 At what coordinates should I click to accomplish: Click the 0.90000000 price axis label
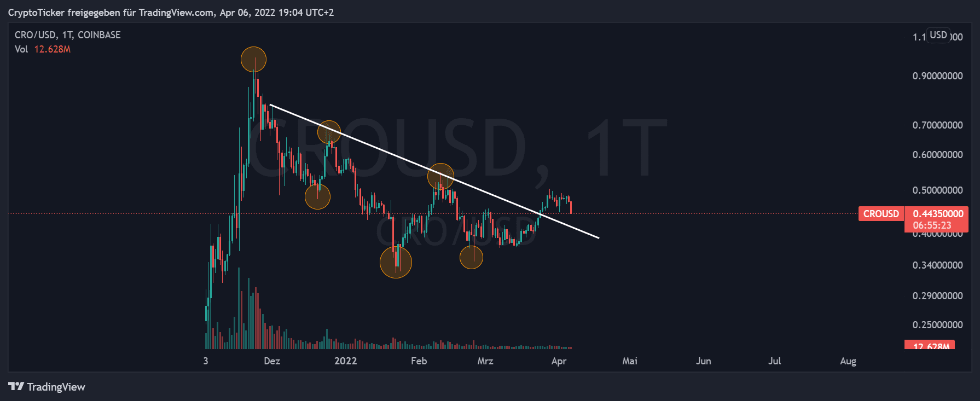click(x=937, y=76)
